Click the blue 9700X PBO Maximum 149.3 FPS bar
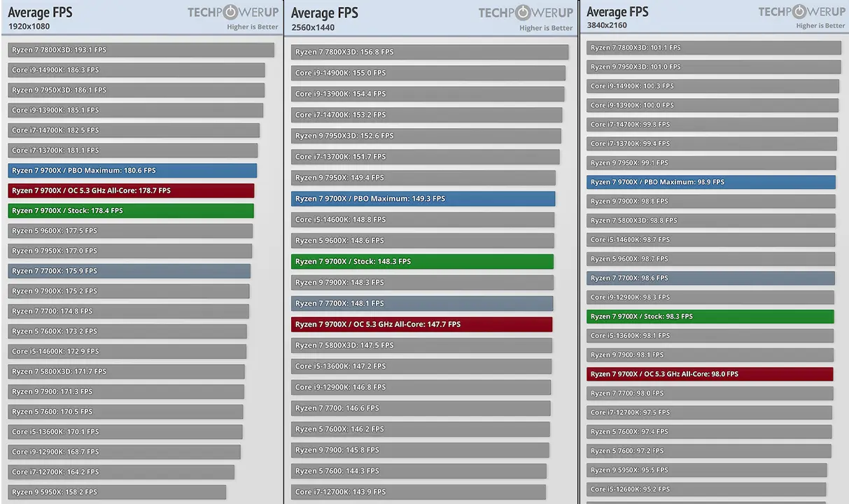This screenshot has height=504, width=849. point(423,199)
